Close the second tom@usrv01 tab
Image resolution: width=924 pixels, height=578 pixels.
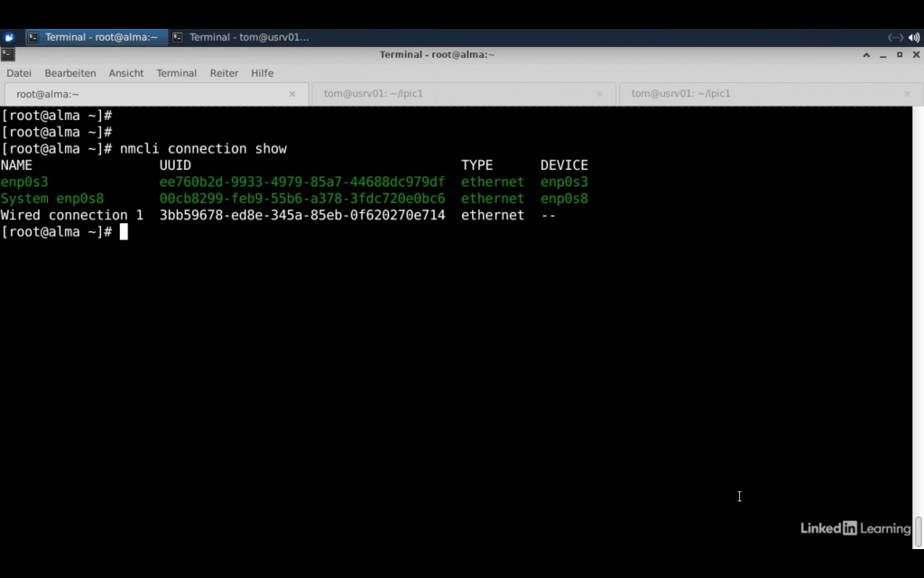(600, 94)
